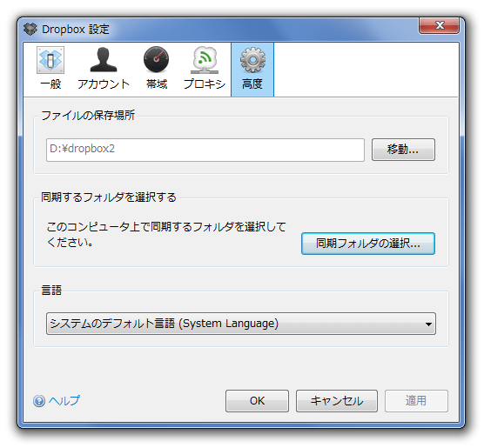The width and height of the screenshot is (484, 448).
Task: Close the Dropbox 設定 window
Action: (x=439, y=25)
